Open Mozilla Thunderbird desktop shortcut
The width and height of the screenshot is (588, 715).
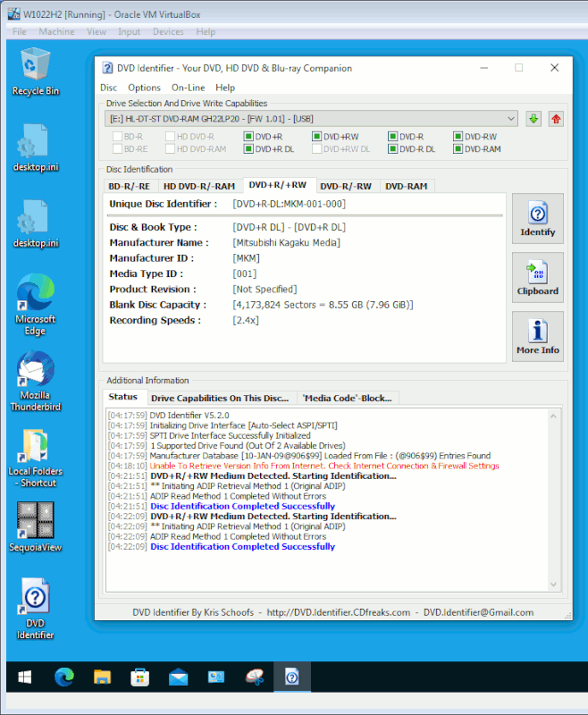click(x=36, y=381)
